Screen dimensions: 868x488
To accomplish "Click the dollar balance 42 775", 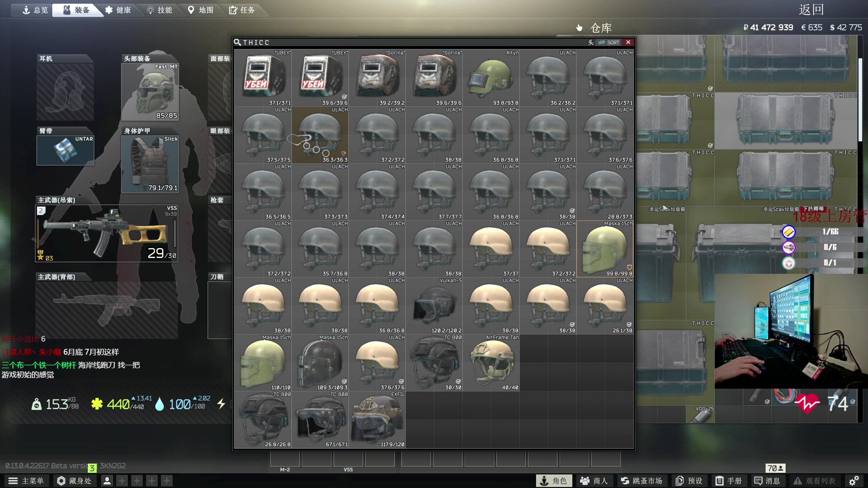I will click(x=846, y=27).
